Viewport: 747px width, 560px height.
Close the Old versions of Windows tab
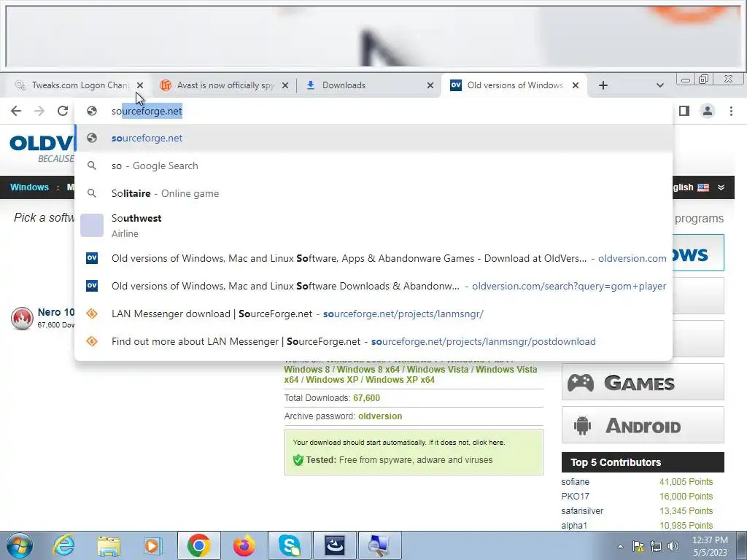coord(576,85)
